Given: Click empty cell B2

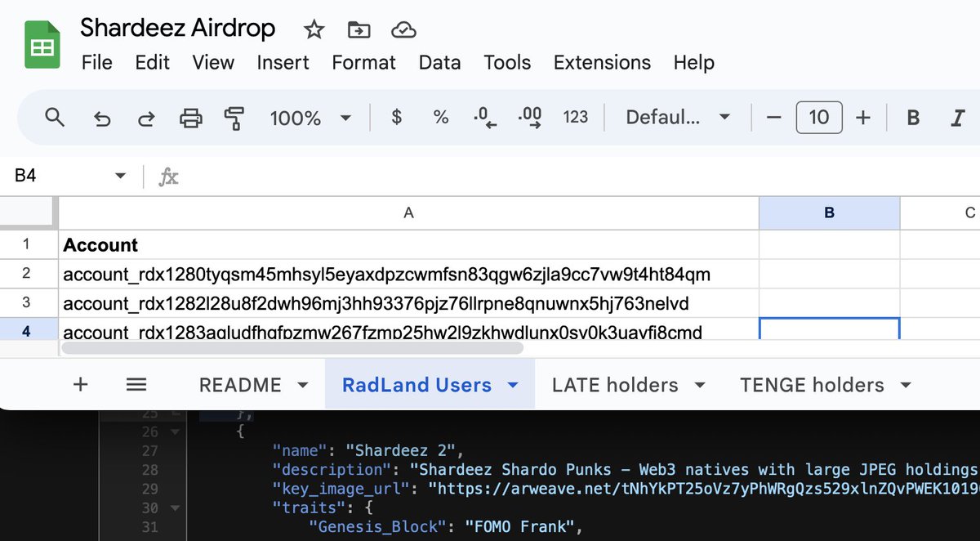Looking at the screenshot, I should point(830,274).
